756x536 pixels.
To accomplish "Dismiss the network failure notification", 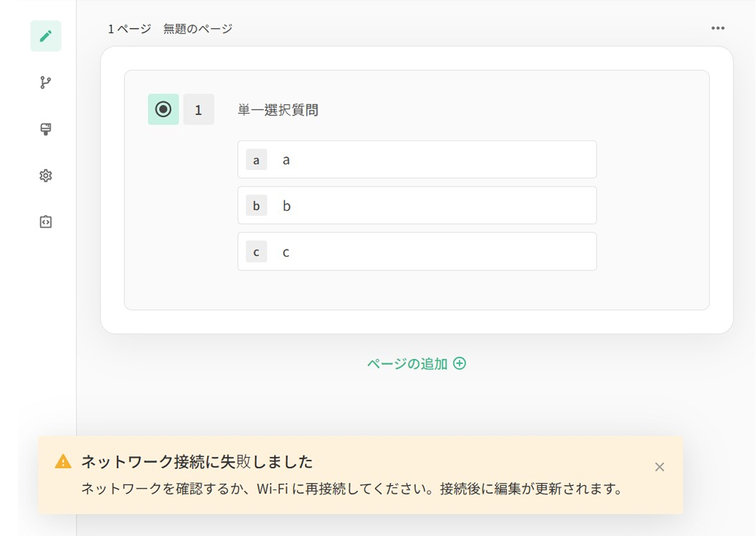I will coord(660,467).
